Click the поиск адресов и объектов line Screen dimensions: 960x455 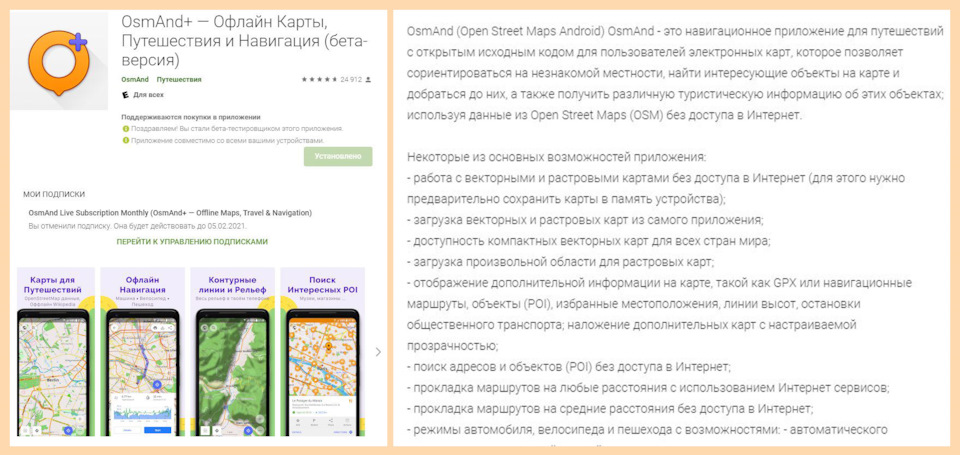pos(569,367)
